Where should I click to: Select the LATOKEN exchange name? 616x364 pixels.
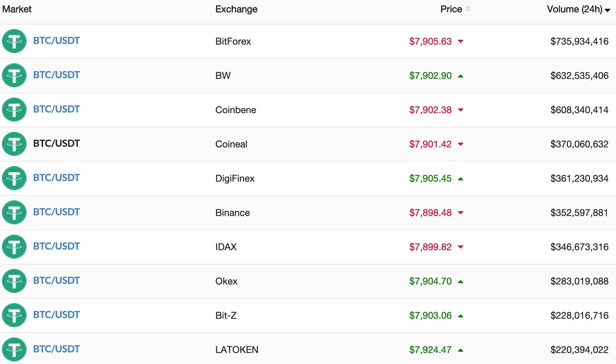click(237, 350)
